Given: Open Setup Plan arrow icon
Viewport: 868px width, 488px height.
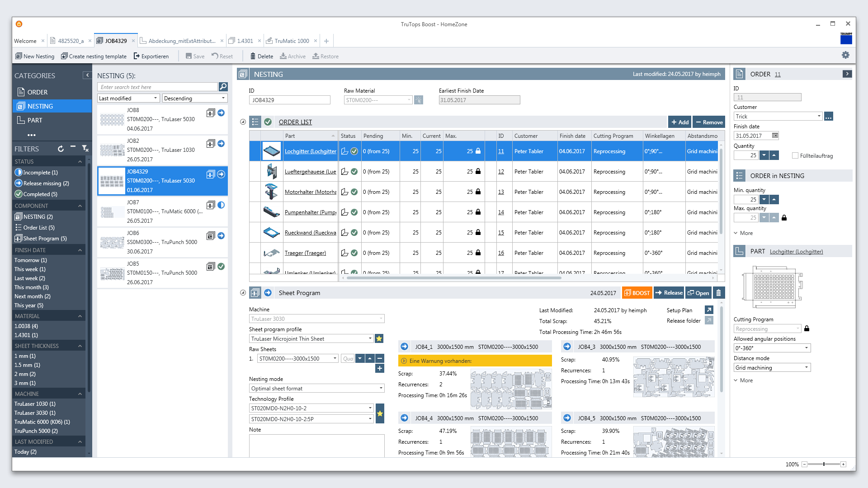Looking at the screenshot, I should [709, 310].
